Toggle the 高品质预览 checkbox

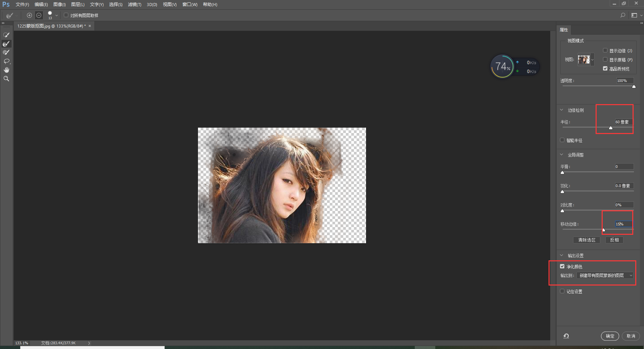coord(605,69)
